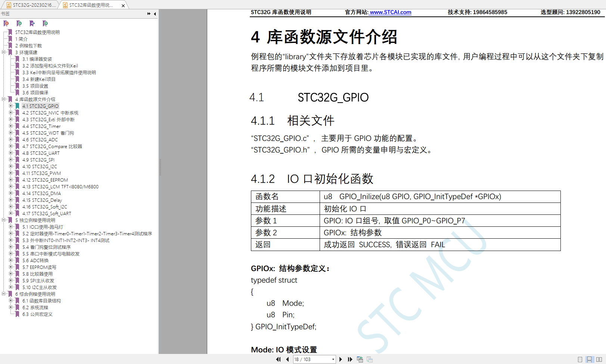Switch to continuous page view
The height and width of the screenshot is (364, 606).
(589, 360)
